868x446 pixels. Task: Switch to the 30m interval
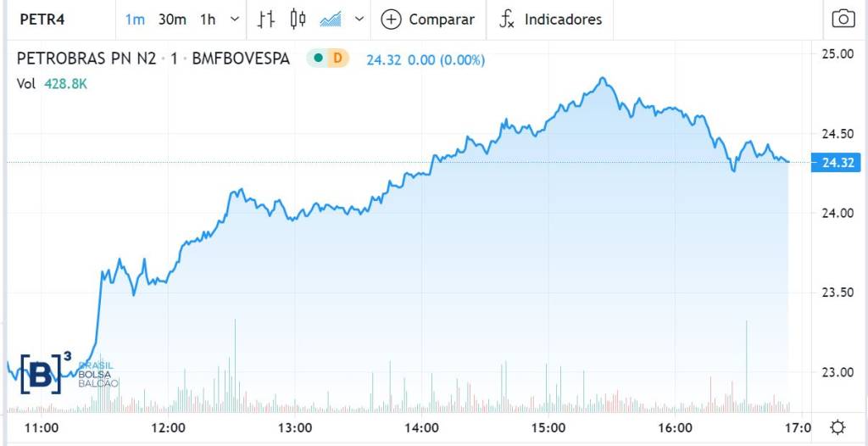172,19
